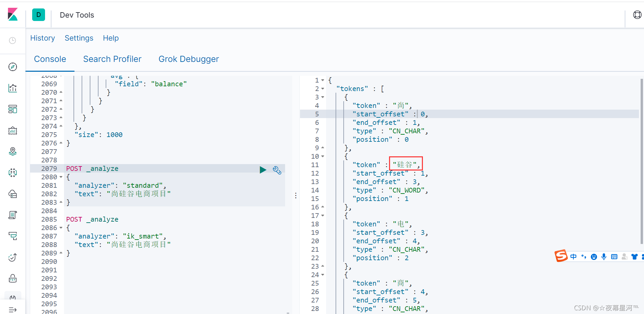644x314 pixels.
Task: Click the Dev Tools page title
Action: [x=77, y=15]
